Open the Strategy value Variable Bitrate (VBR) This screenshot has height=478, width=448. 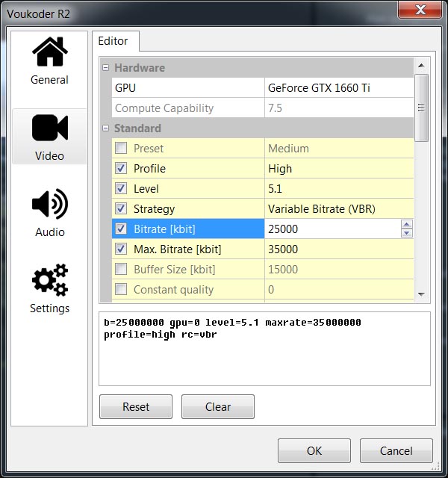339,209
